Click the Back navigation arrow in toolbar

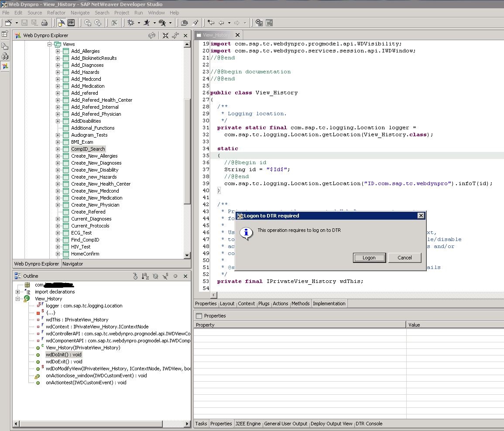pos(221,23)
